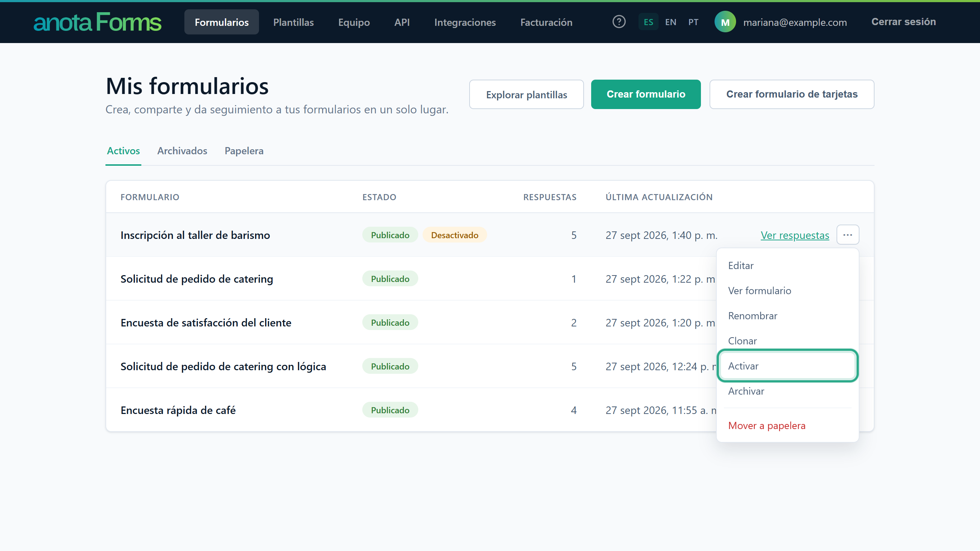Click the ÚLTIMA ACTUALIZACIÓN column header
This screenshot has height=551, width=980.
coord(659,197)
